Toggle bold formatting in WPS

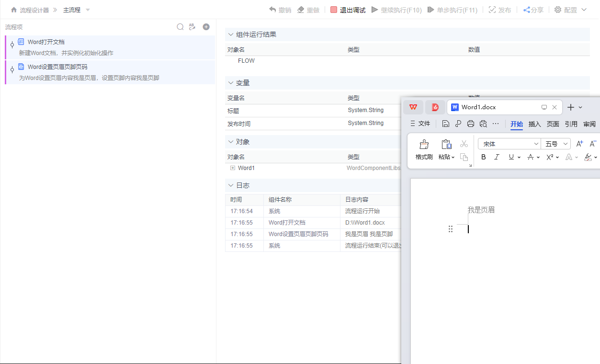483,157
